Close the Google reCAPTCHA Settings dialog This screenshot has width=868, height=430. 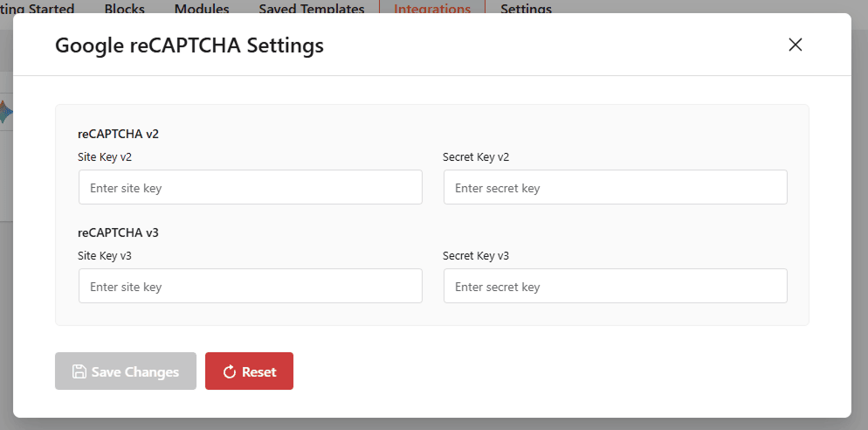(x=795, y=45)
